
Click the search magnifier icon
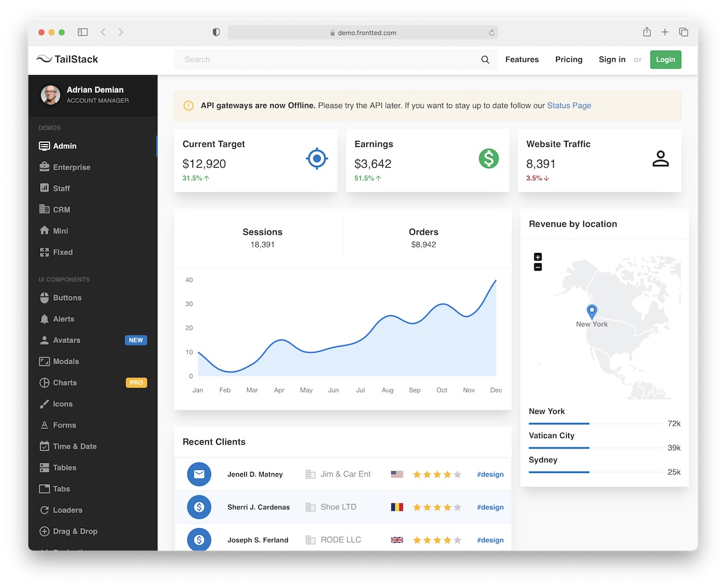click(485, 59)
